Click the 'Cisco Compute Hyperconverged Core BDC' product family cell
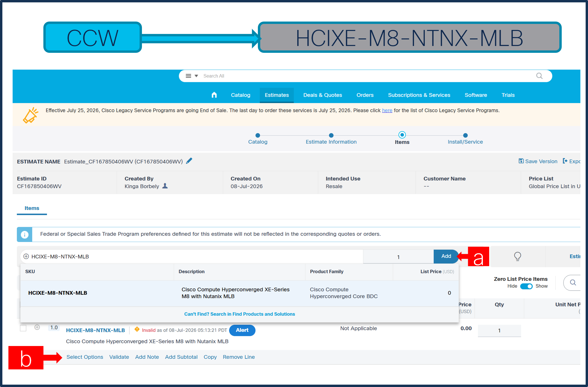The height and width of the screenshot is (387, 588). point(344,293)
